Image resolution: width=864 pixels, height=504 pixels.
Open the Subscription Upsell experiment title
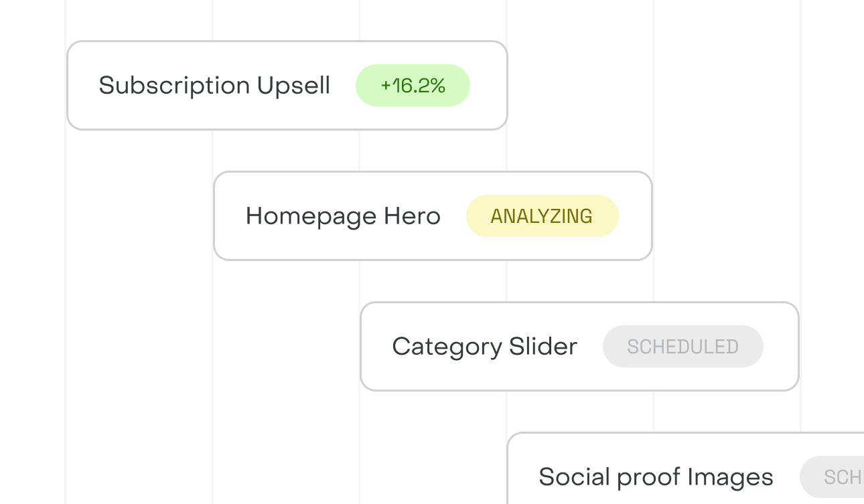point(214,86)
